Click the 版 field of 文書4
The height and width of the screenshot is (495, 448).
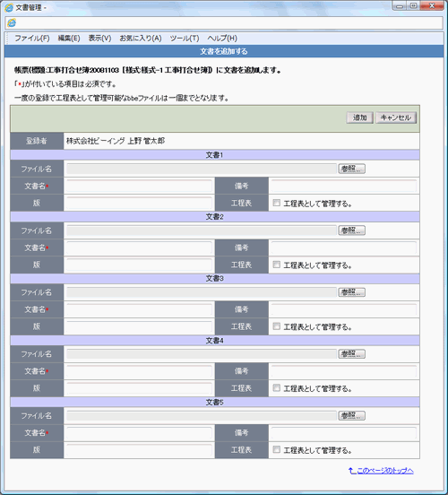(x=139, y=388)
